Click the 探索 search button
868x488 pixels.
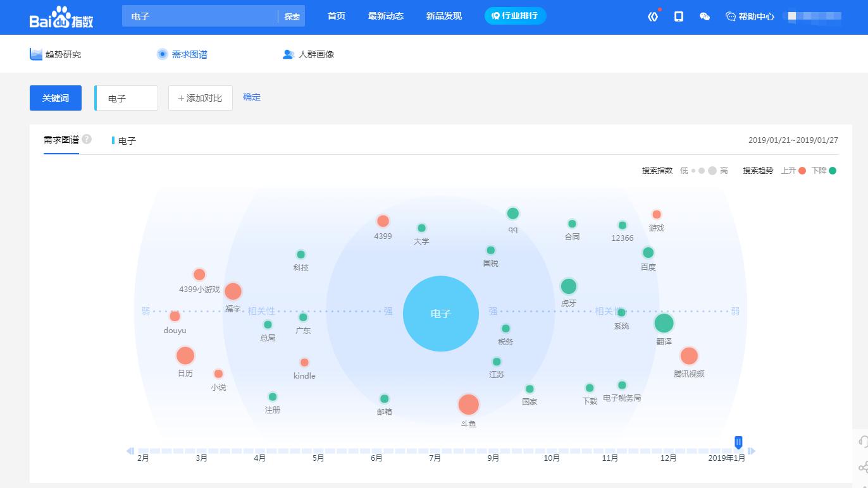click(x=292, y=16)
